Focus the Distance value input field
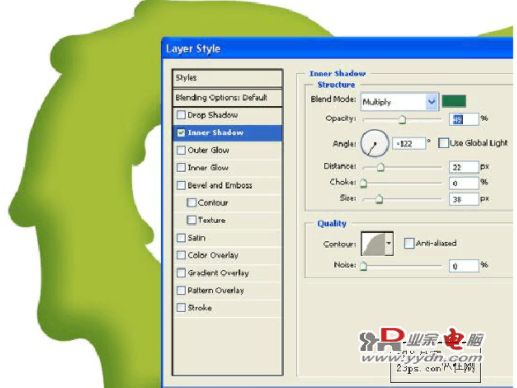517x388 pixels. pos(464,167)
